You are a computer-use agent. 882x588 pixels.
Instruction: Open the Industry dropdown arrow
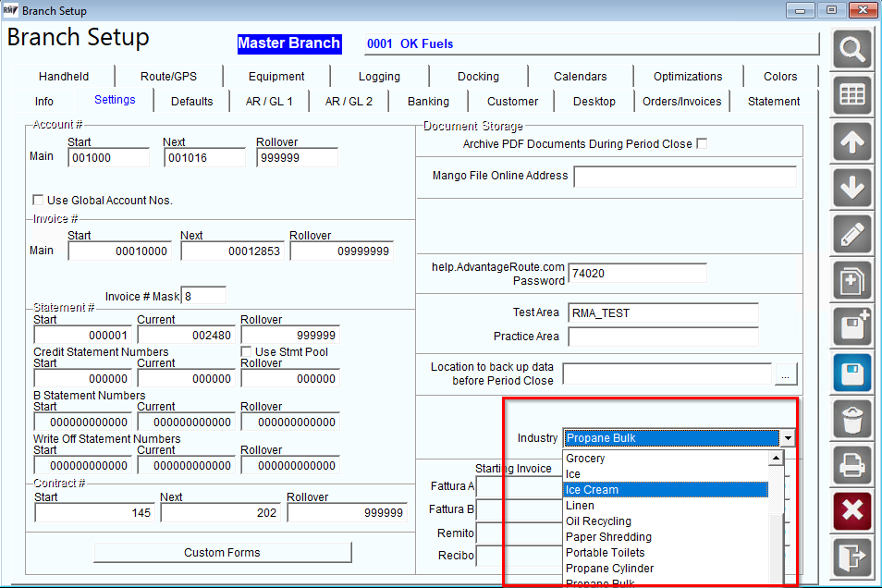[x=788, y=438]
